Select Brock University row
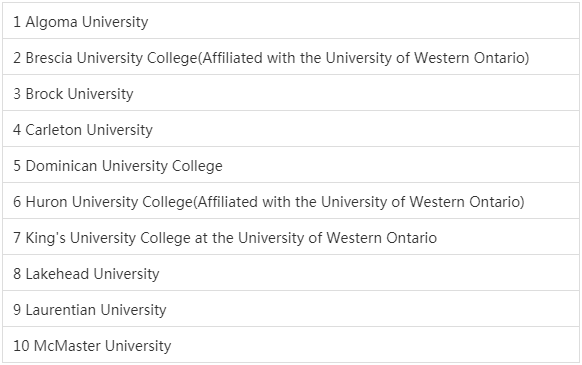The image size is (582, 365). (x=291, y=93)
